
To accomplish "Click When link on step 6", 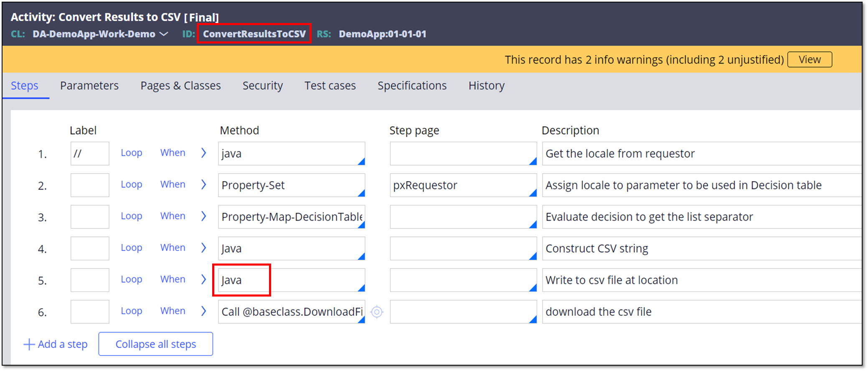I will tap(173, 311).
